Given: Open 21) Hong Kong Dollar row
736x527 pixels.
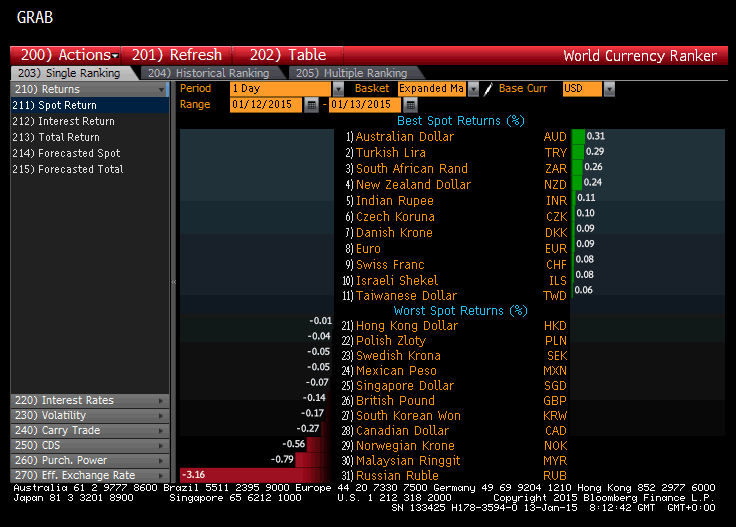Looking at the screenshot, I should (x=454, y=326).
